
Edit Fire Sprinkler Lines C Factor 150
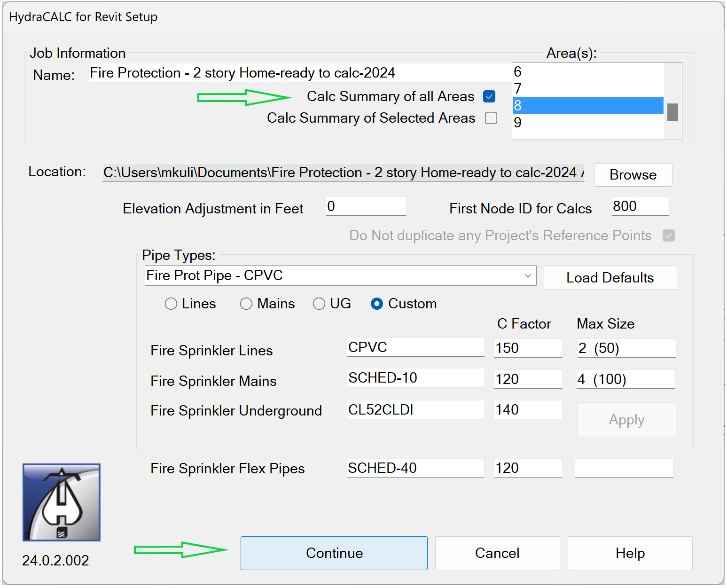click(x=528, y=348)
